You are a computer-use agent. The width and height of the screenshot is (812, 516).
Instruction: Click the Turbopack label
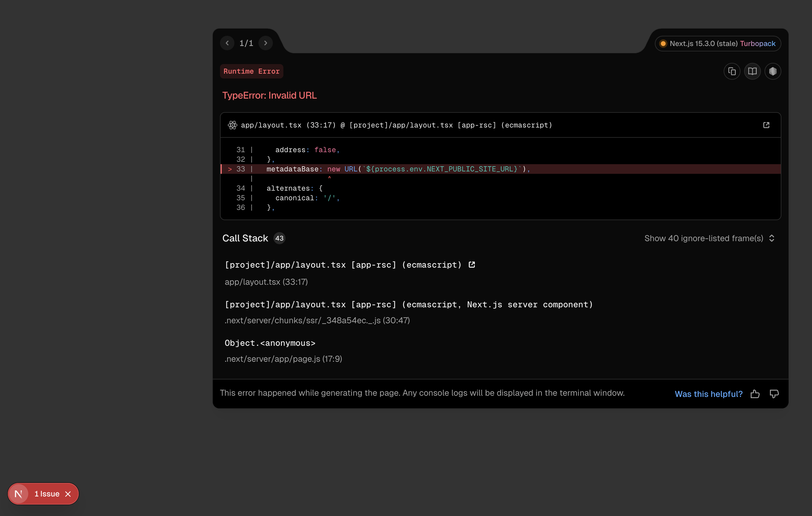(x=758, y=44)
